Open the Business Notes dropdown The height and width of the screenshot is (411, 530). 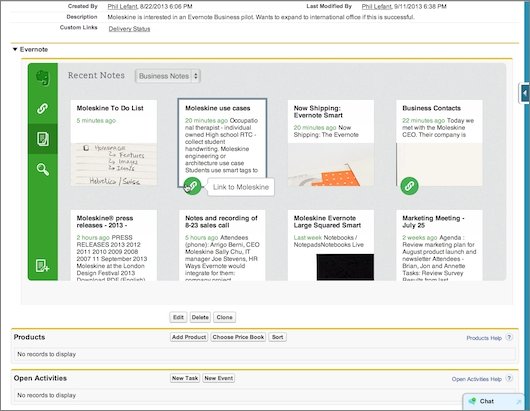(x=168, y=76)
